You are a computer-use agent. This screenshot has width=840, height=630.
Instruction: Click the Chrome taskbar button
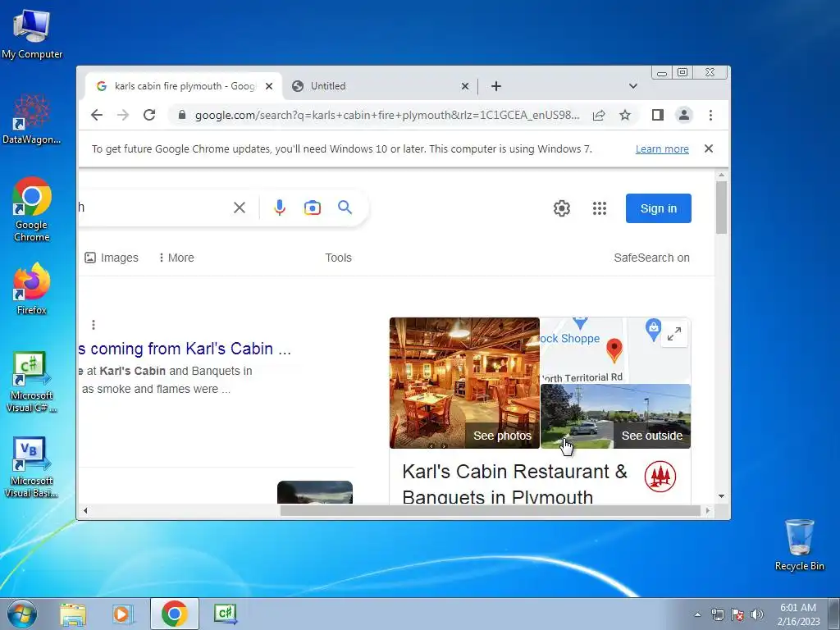coord(175,614)
